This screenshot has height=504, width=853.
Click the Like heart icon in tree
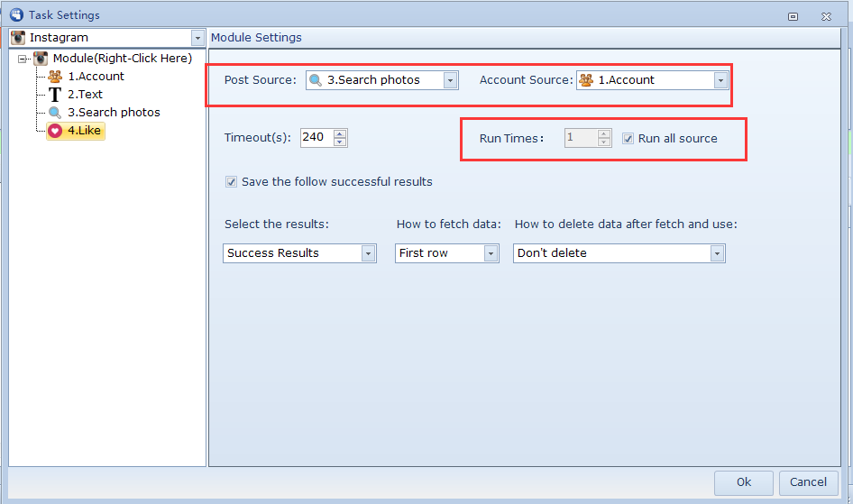(55, 131)
